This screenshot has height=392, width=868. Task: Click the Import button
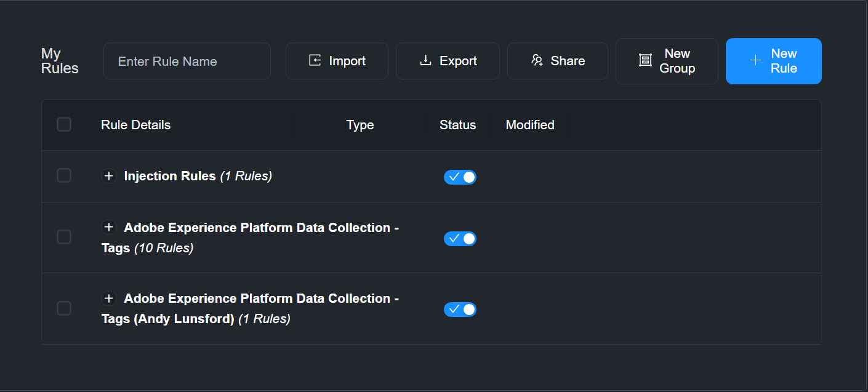tap(337, 61)
